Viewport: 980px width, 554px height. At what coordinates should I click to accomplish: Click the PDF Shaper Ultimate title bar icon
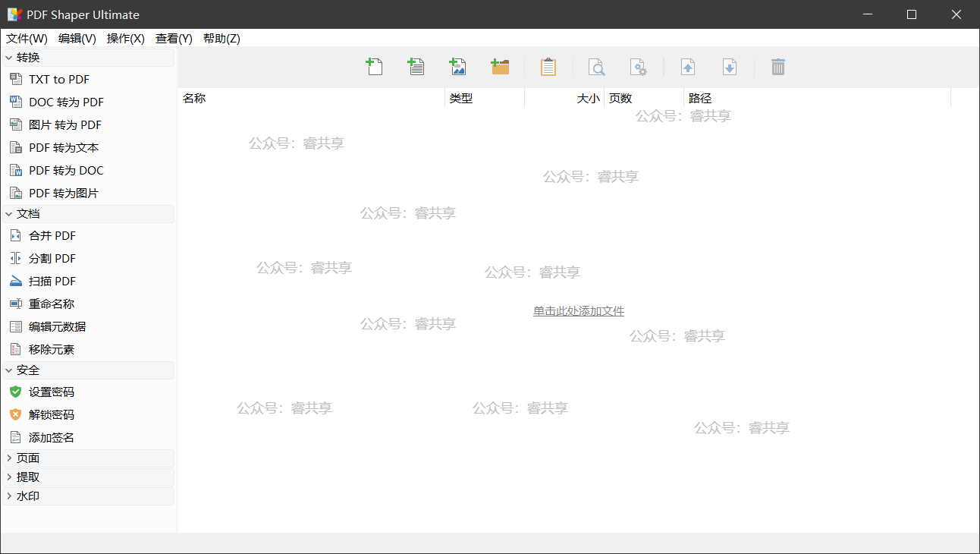pos(14,14)
